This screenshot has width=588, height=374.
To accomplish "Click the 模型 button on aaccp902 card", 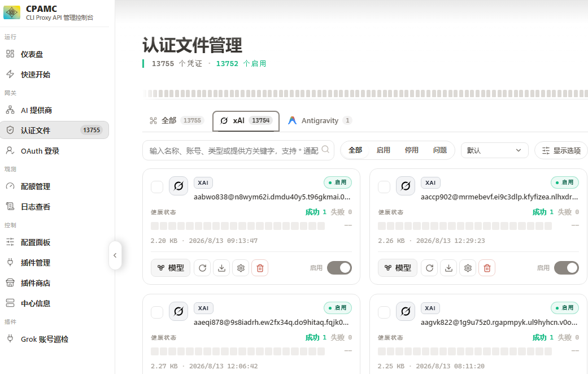I will (x=398, y=268).
